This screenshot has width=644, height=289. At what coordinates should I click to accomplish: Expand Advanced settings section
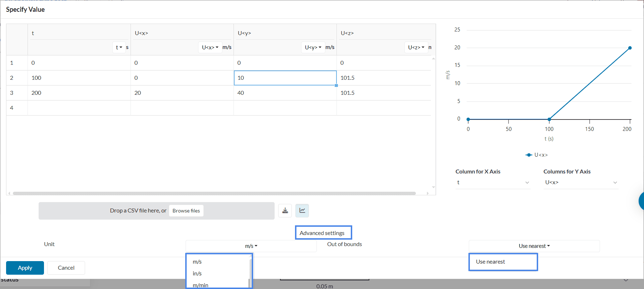coord(322,233)
